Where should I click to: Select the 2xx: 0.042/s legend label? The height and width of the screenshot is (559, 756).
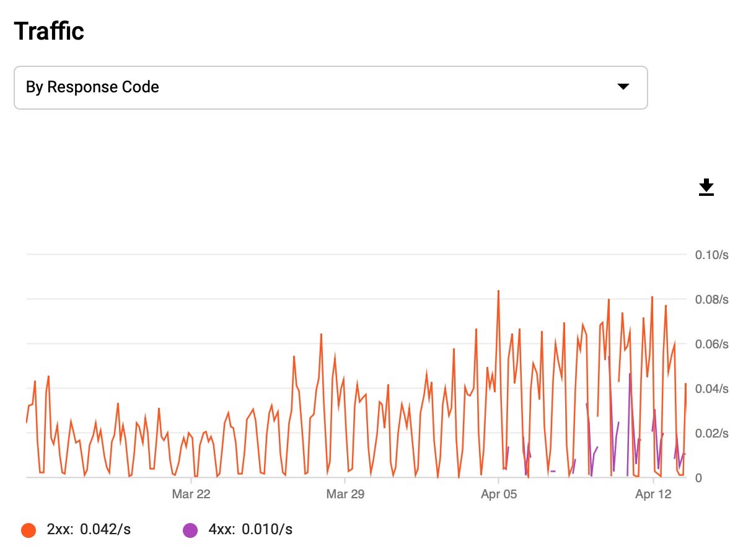click(x=89, y=530)
